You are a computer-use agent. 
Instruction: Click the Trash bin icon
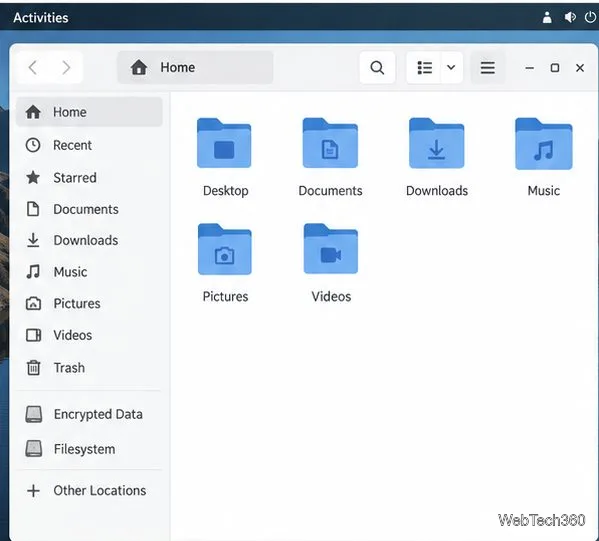33,368
